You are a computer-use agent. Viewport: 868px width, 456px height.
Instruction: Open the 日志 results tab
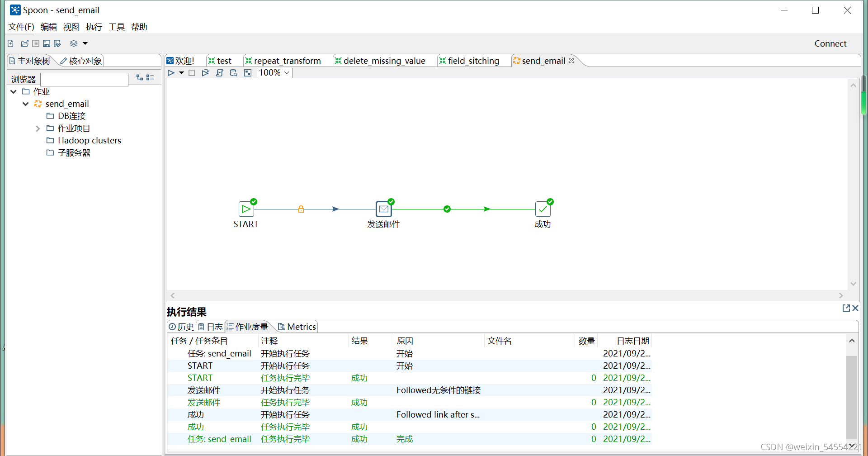[211, 327]
